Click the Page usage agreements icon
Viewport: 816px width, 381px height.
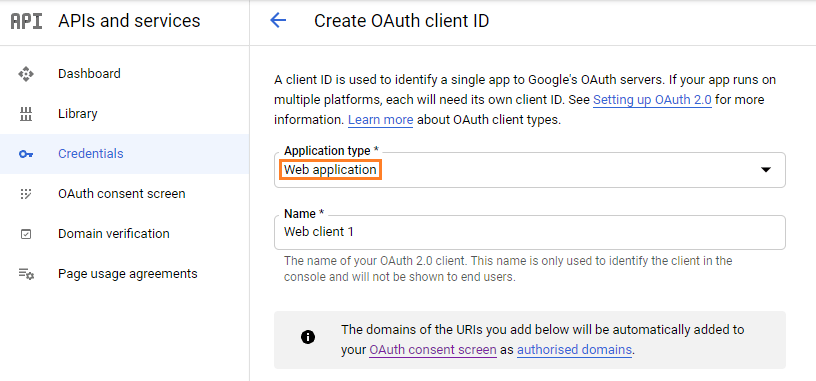coord(26,274)
